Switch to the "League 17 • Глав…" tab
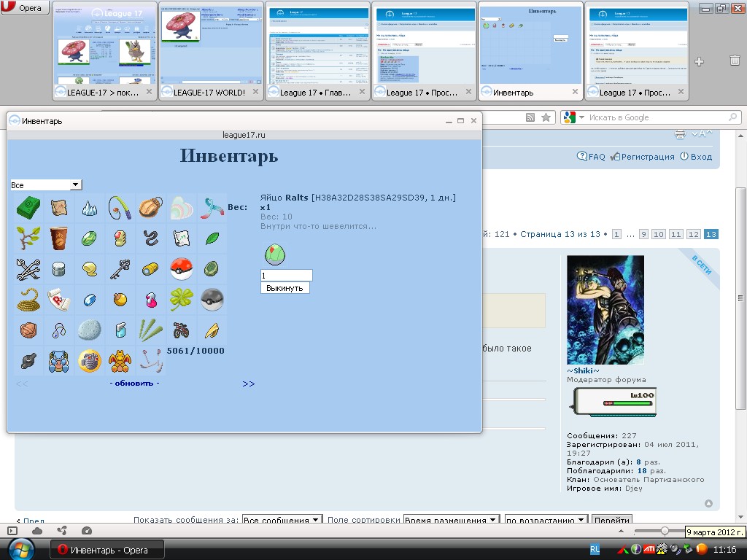 pos(317,51)
